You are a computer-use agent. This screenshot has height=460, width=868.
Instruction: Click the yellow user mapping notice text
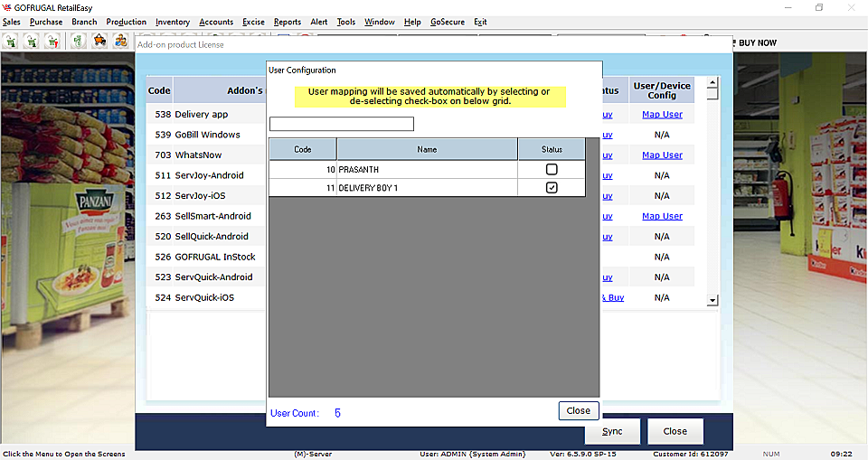point(429,97)
